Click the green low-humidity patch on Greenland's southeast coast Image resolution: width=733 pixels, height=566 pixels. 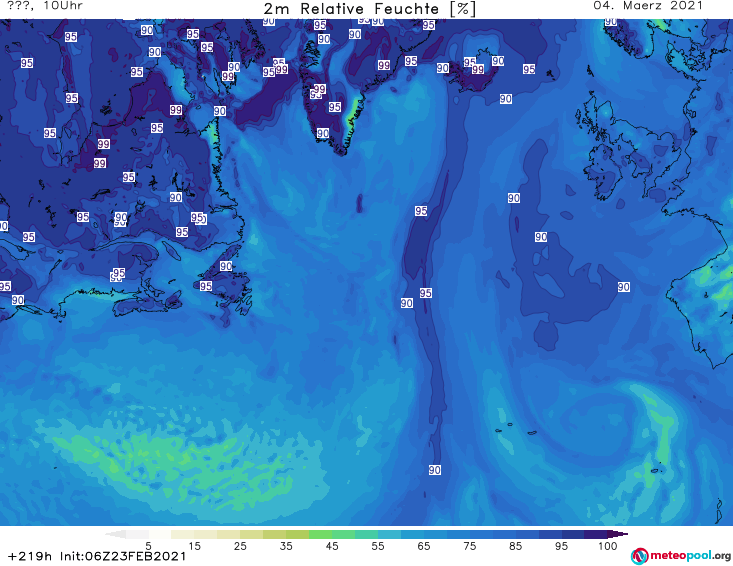(x=355, y=112)
